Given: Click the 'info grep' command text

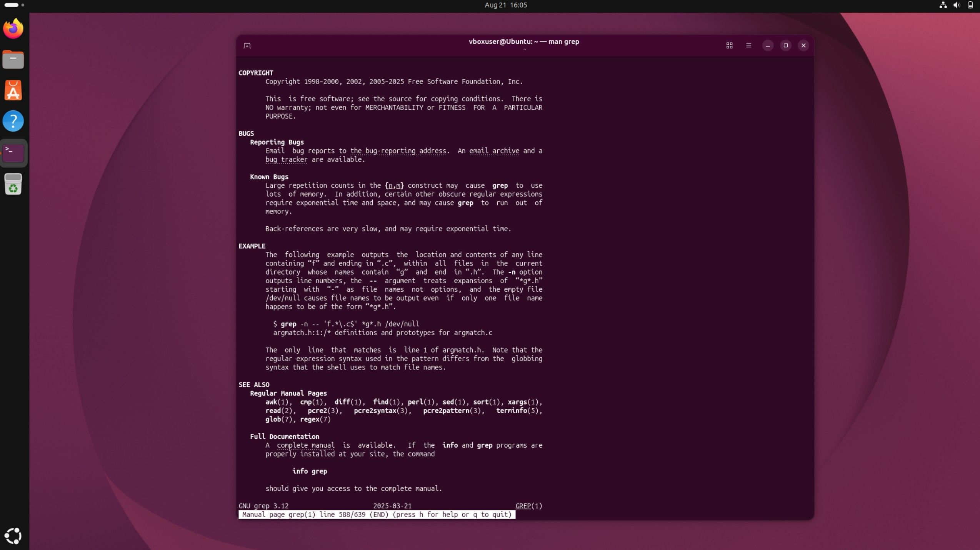Looking at the screenshot, I should [310, 471].
